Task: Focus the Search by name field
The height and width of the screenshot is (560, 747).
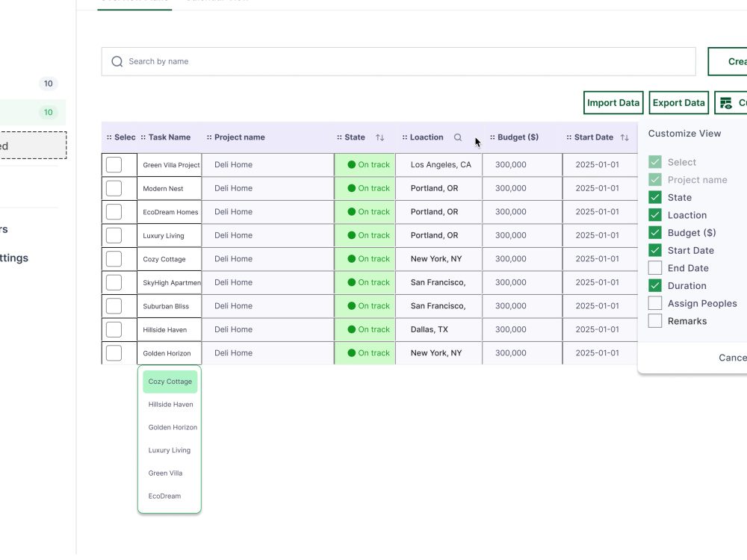Action: tap(398, 61)
